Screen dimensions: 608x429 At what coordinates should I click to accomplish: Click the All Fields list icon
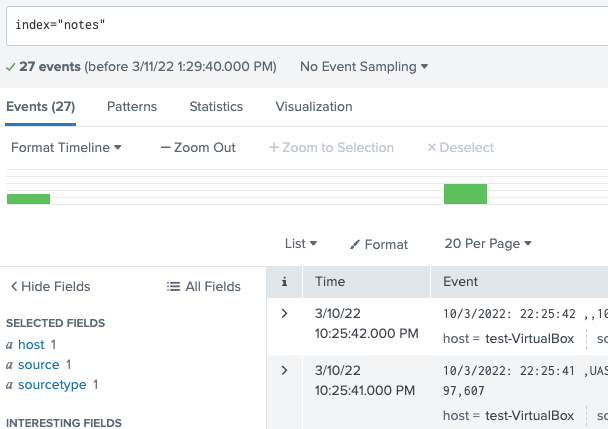(173, 287)
